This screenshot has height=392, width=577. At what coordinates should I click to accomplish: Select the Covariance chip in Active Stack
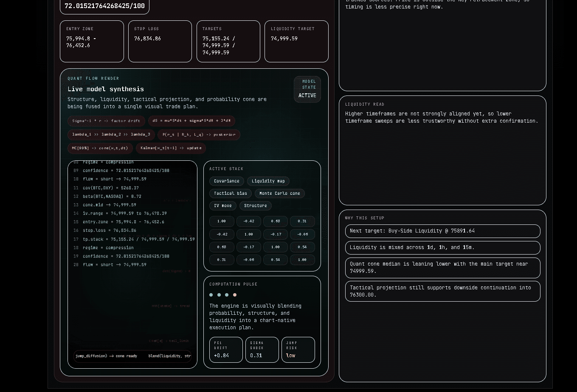click(226, 181)
